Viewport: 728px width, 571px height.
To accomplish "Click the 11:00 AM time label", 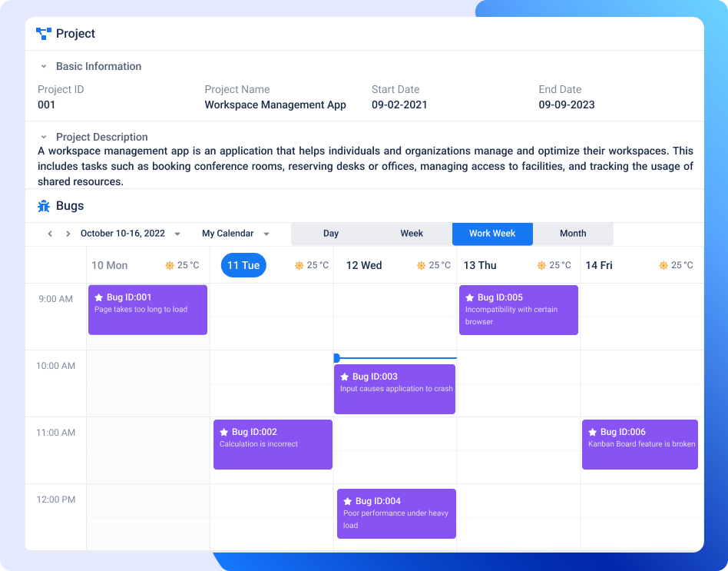I will pos(56,433).
